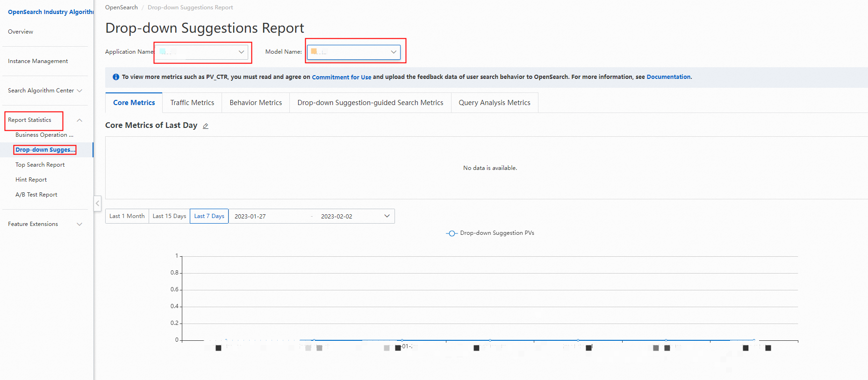Open the Application Name dropdown
Viewport: 868px width, 380px height.
(x=202, y=52)
